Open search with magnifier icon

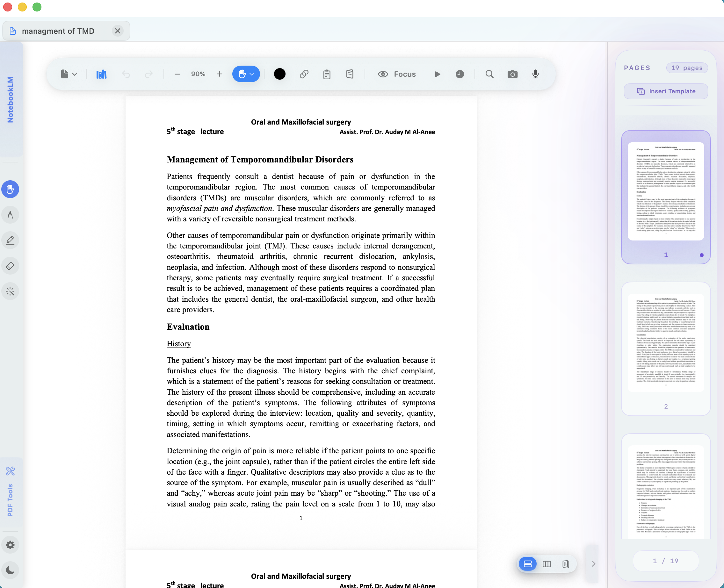pos(489,74)
